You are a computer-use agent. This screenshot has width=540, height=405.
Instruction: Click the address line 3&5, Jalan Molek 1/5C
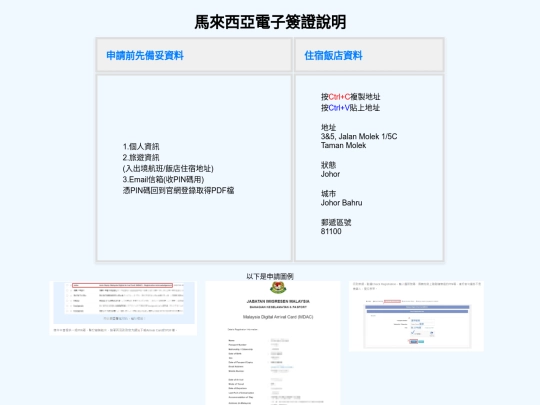coord(359,136)
